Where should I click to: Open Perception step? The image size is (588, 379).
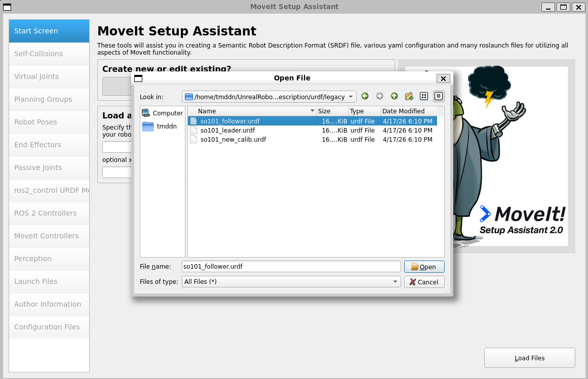[x=49, y=259]
